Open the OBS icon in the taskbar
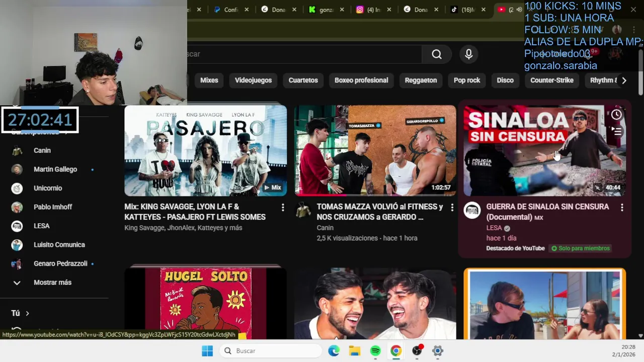 [x=417, y=351]
